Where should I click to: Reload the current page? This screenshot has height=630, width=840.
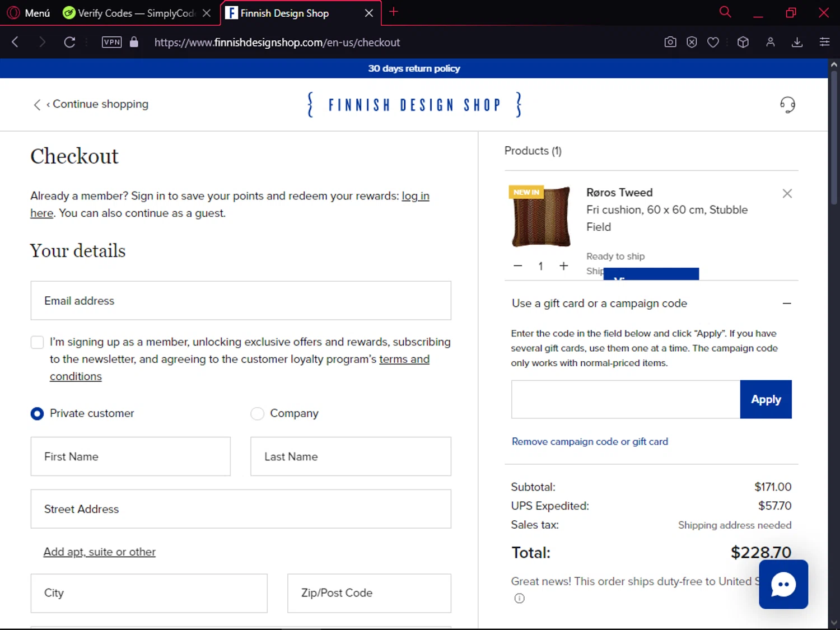coord(69,42)
